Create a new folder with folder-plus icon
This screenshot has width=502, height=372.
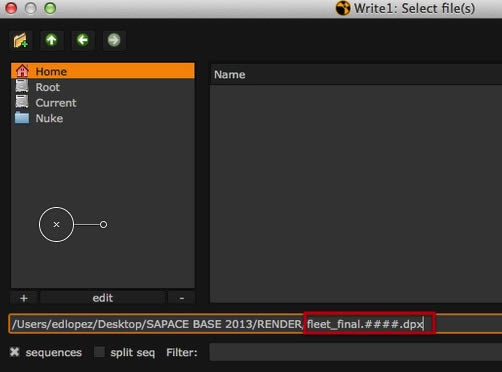click(x=21, y=41)
